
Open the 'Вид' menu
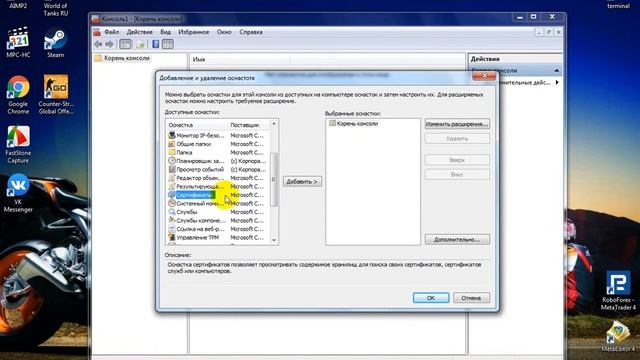(x=165, y=32)
